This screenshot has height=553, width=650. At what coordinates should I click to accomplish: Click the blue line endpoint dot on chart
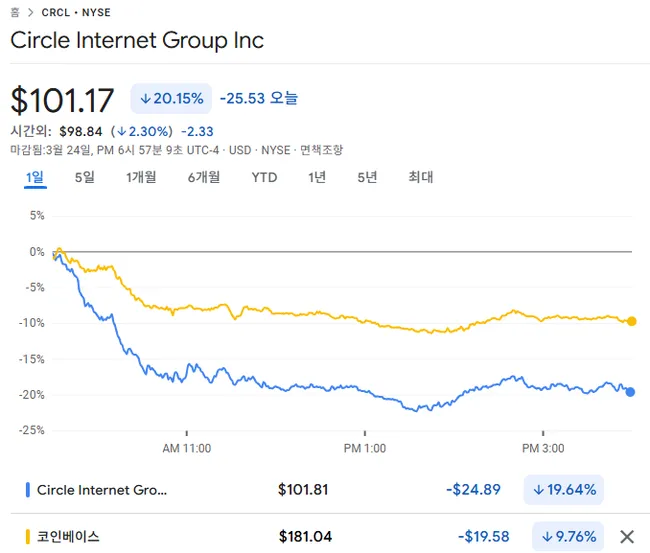point(630,392)
